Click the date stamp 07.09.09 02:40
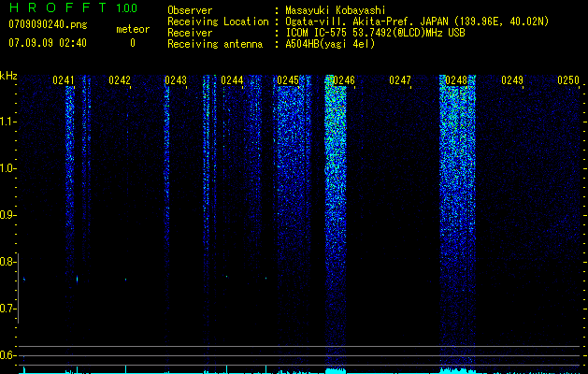This screenshot has width=588, height=374. [x=48, y=43]
